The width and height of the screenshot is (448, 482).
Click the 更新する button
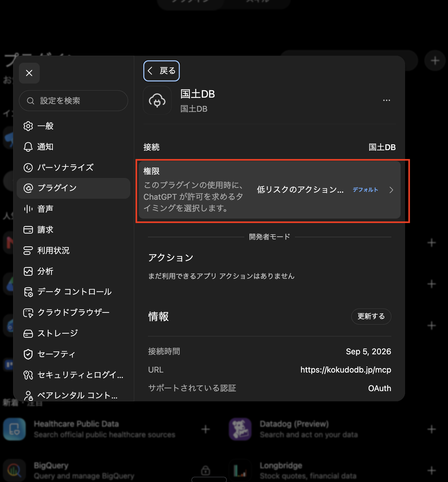tap(371, 317)
